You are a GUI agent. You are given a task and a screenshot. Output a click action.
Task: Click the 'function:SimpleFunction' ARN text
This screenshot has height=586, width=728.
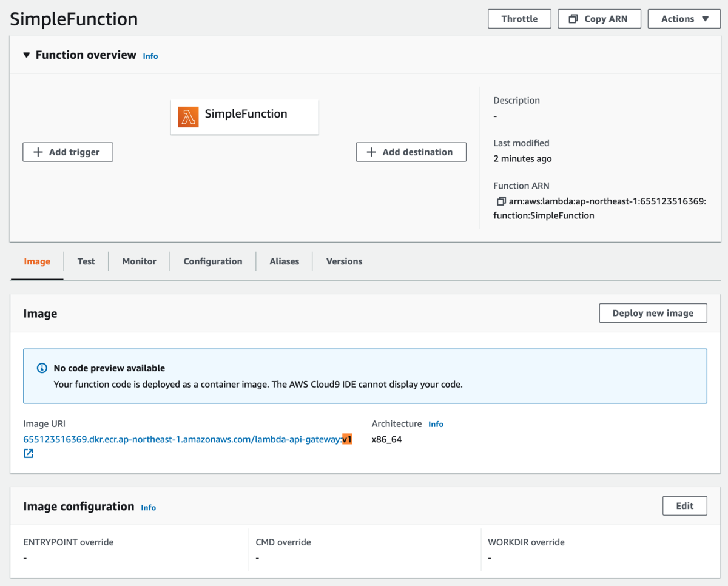(x=544, y=215)
